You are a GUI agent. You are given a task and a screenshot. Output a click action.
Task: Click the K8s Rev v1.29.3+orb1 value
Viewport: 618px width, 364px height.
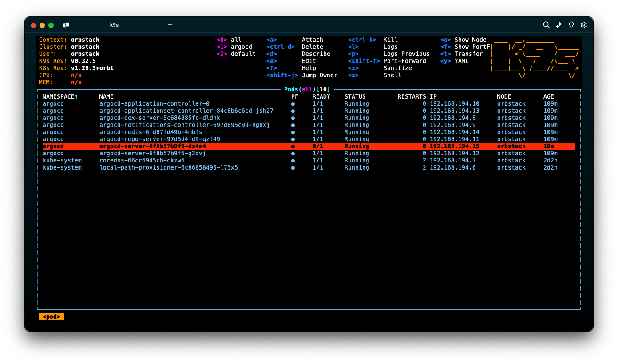(92, 68)
